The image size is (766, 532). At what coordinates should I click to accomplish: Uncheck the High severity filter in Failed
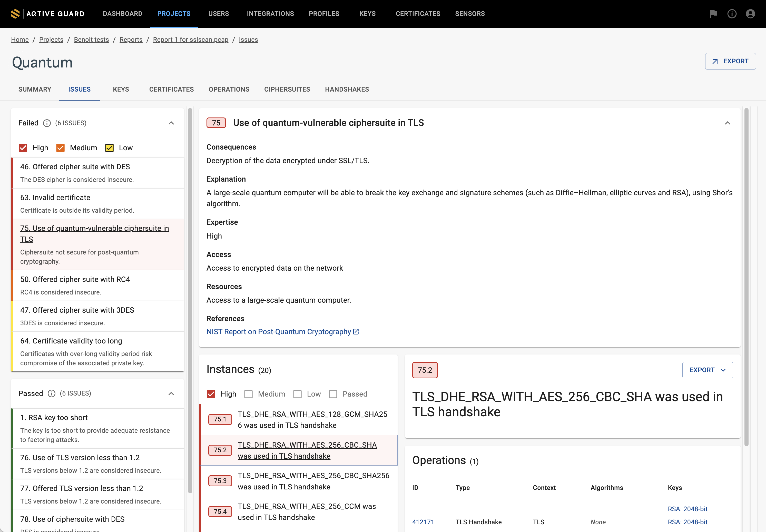coord(23,148)
